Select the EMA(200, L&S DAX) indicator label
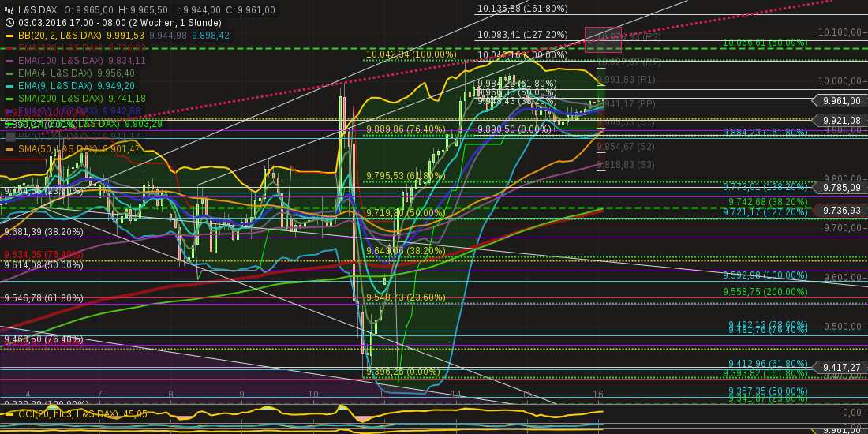Image resolution: width=868 pixels, height=434 pixels. [x=60, y=48]
